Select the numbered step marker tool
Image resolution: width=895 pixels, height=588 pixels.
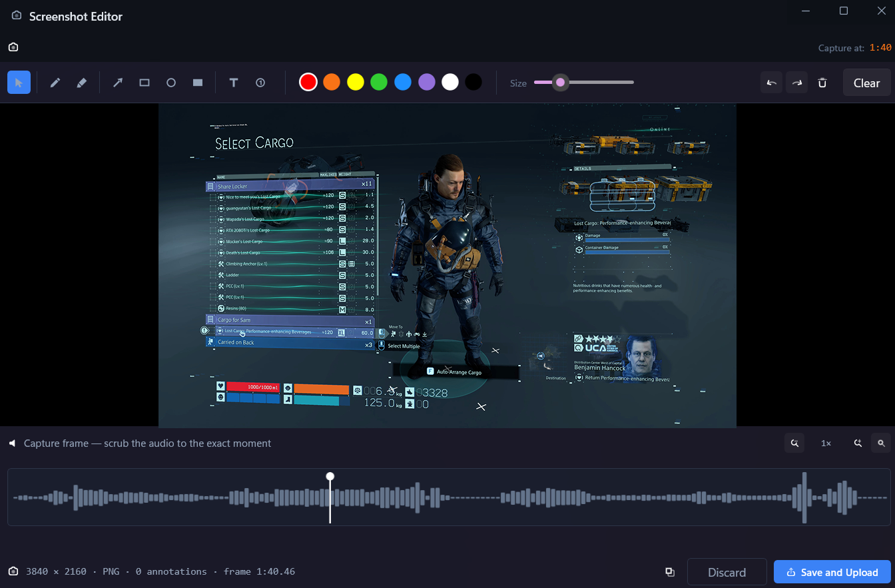260,83
